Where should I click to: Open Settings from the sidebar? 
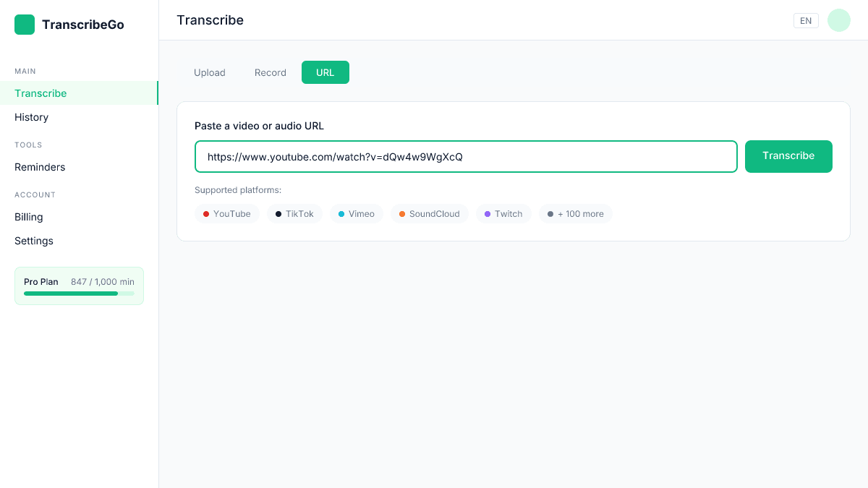(34, 241)
